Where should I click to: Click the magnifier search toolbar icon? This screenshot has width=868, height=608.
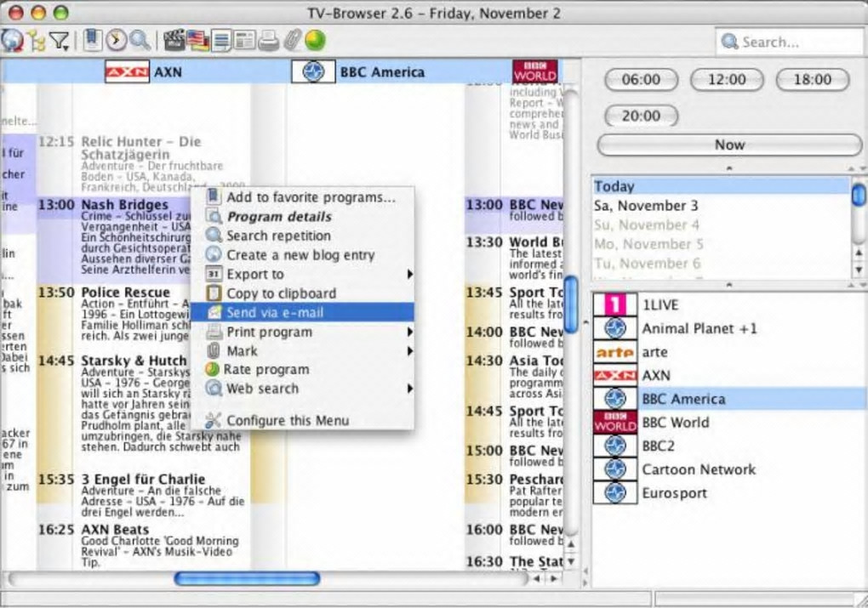tap(140, 40)
